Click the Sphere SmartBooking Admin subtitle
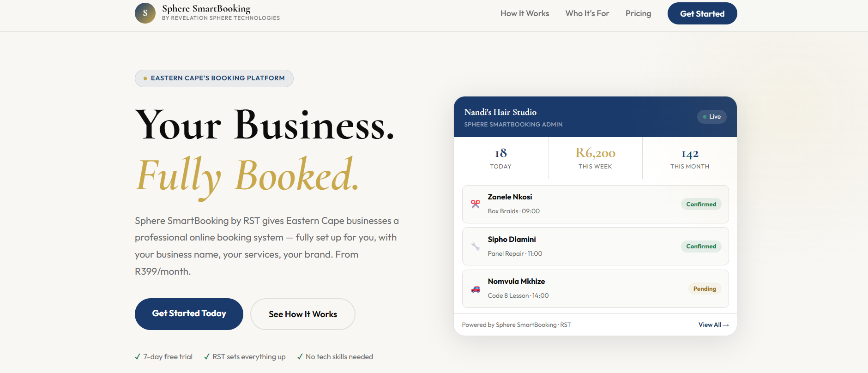Image resolution: width=868 pixels, height=373 pixels. tap(513, 125)
